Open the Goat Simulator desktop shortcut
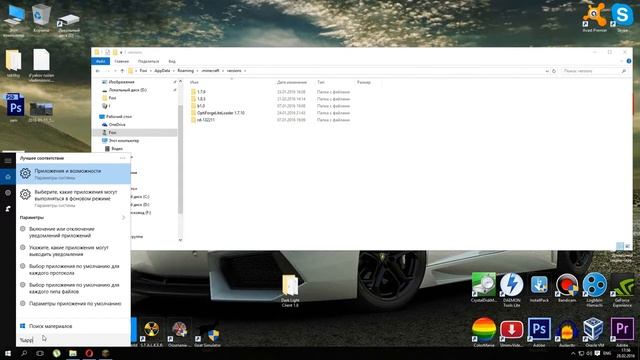Image resolution: width=640 pixels, height=360 pixels. pos(207,336)
